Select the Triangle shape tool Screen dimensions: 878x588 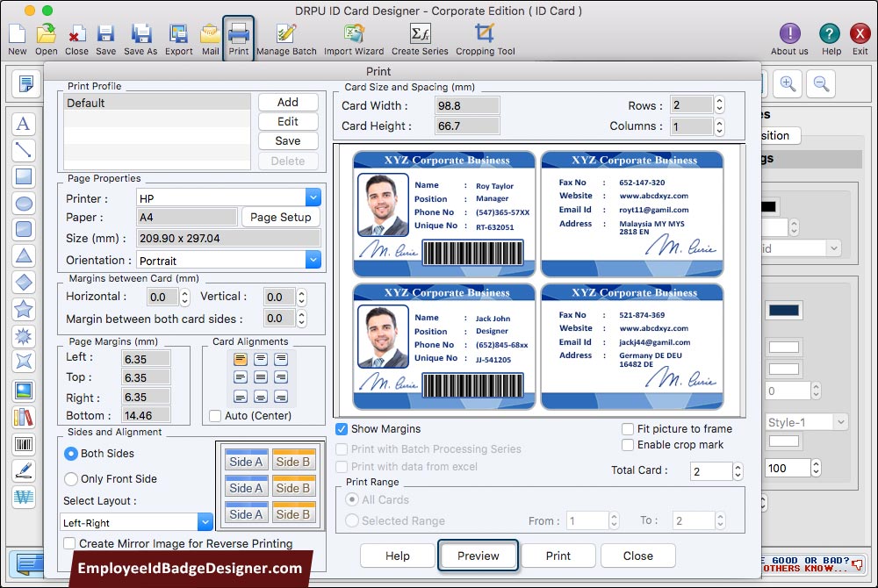(24, 255)
